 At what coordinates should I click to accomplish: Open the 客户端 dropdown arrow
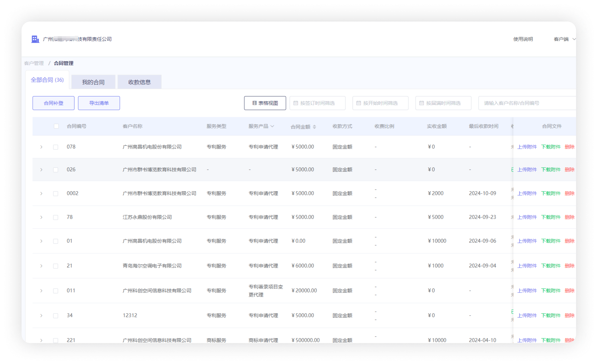pos(574,39)
